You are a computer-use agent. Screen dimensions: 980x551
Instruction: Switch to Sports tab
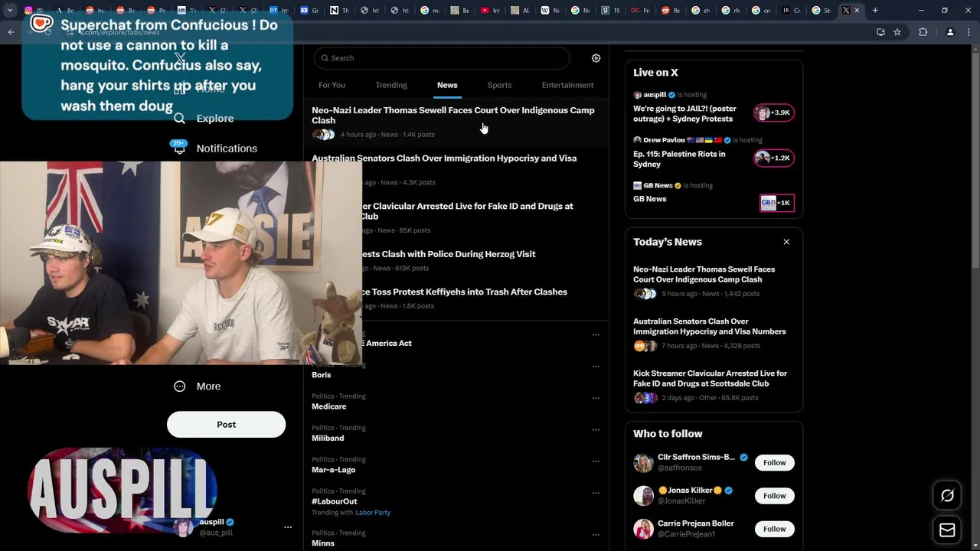click(499, 85)
